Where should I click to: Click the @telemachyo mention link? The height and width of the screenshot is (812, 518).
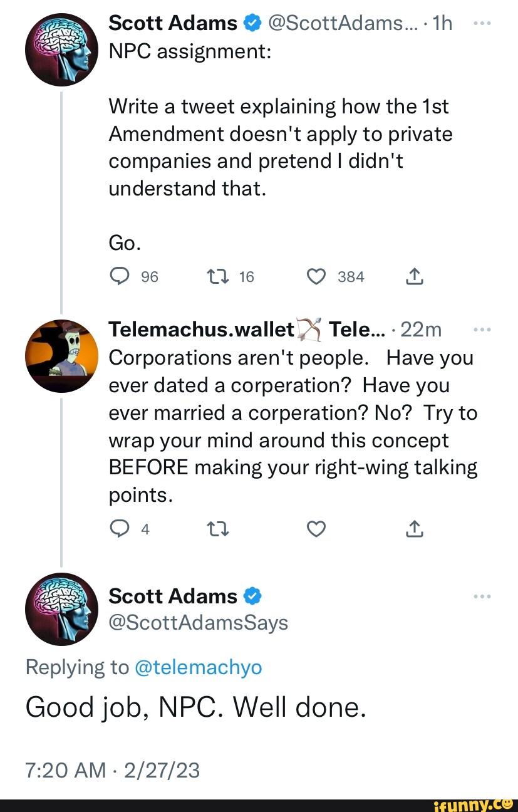point(198,667)
